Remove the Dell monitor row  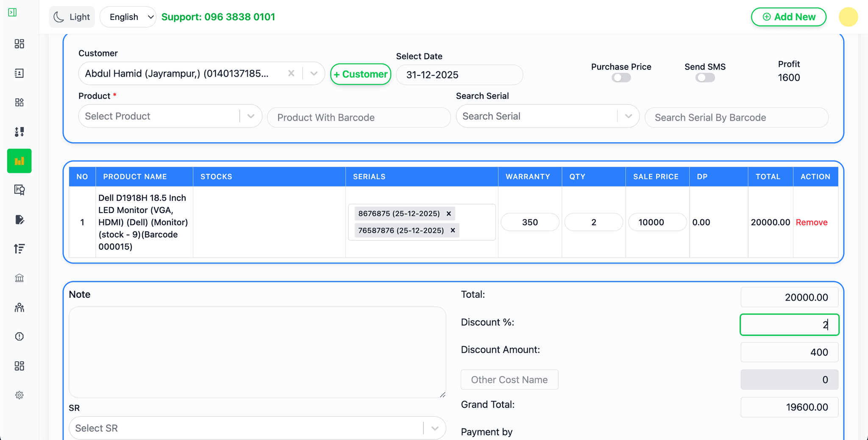click(811, 222)
